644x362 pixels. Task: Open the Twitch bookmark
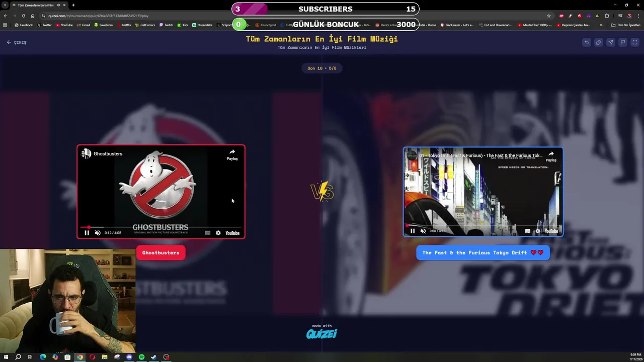click(x=166, y=25)
